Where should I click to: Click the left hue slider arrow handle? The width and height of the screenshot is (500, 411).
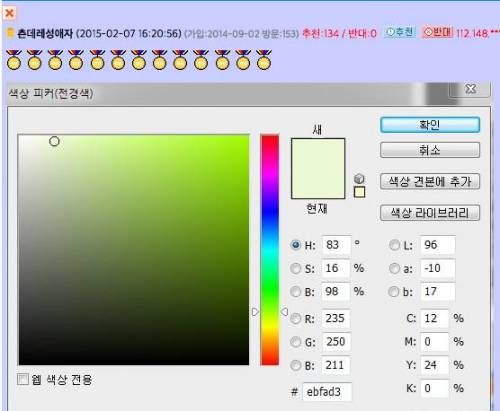point(255,312)
